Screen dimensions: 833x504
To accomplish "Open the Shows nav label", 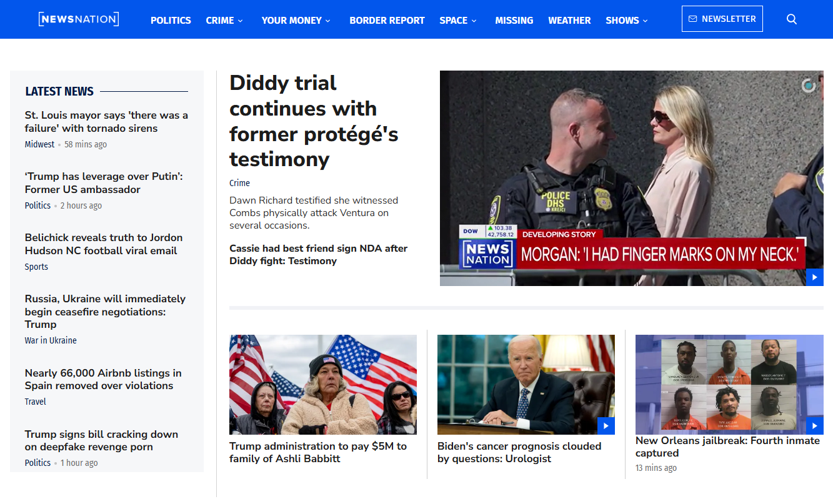I will [622, 21].
